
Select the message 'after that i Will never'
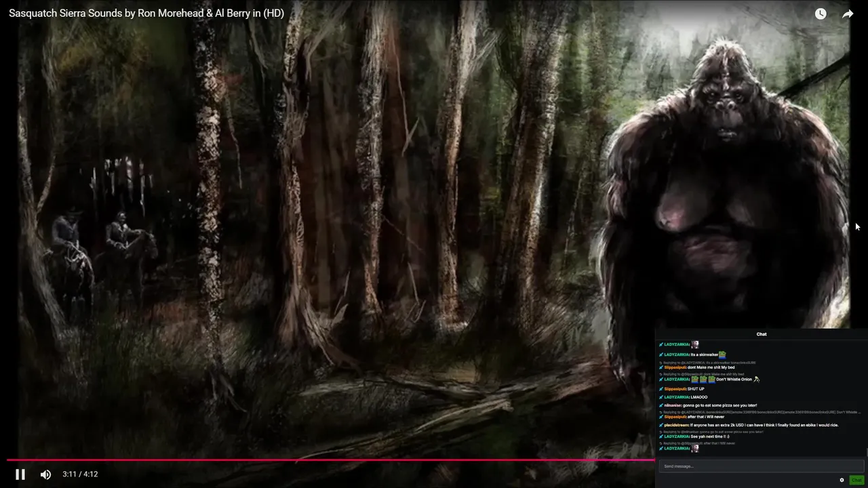[706, 417]
